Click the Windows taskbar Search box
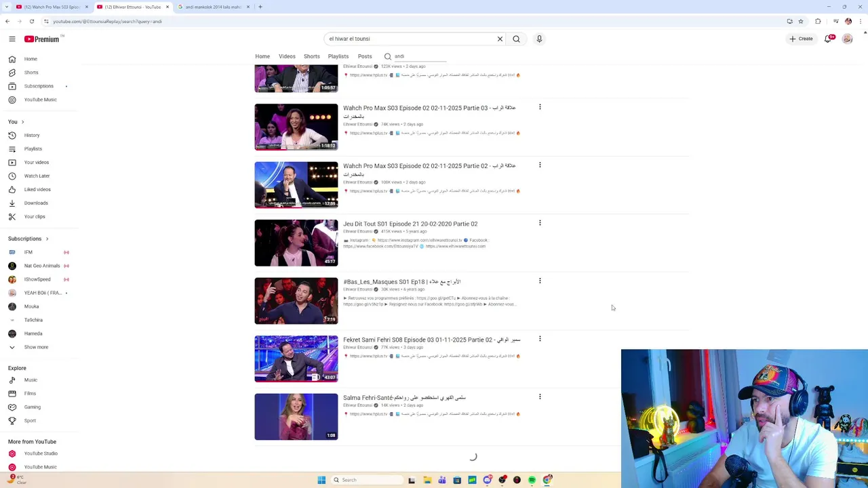This screenshot has height=488, width=868. 366,480
